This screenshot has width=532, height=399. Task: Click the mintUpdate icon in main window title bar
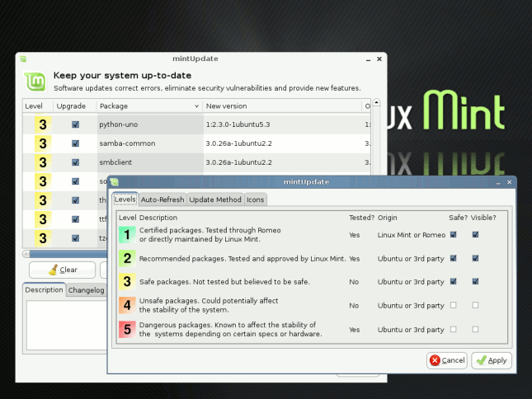pyautogui.click(x=23, y=59)
